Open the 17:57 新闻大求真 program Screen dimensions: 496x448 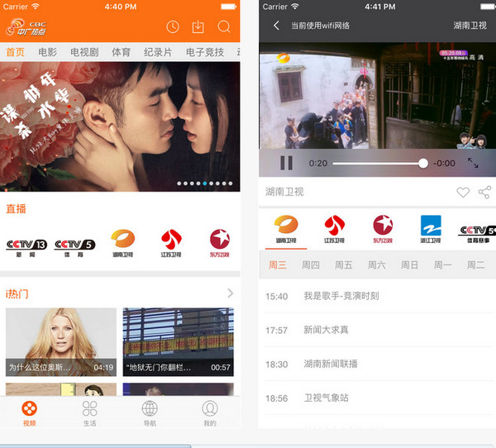[x=378, y=330]
